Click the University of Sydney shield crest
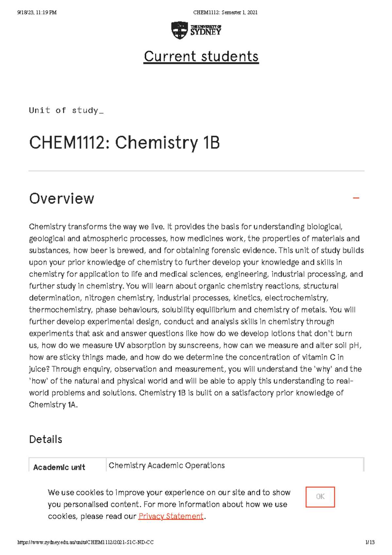The width and height of the screenshot is (392, 555). pos(179,29)
